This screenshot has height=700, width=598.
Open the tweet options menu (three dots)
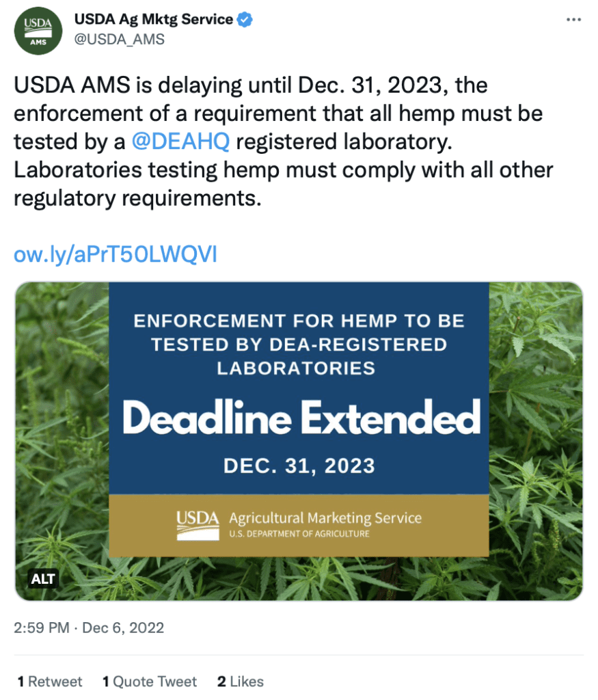(573, 19)
